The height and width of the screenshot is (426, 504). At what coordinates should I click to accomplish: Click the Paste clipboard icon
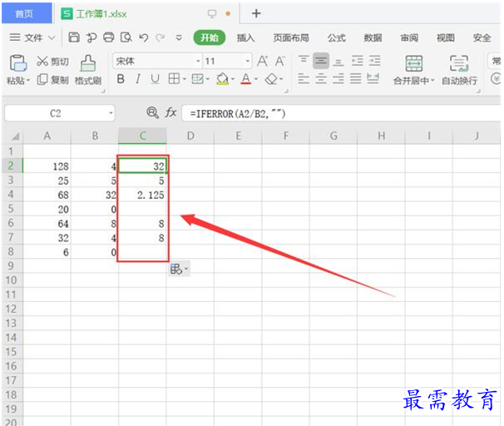18,63
